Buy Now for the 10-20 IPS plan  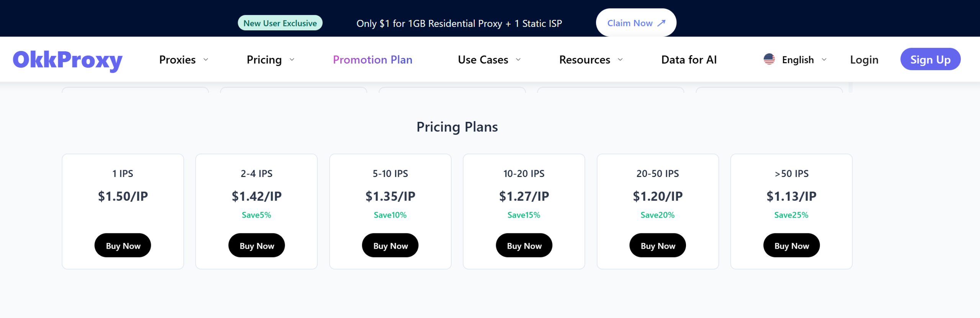pos(524,245)
